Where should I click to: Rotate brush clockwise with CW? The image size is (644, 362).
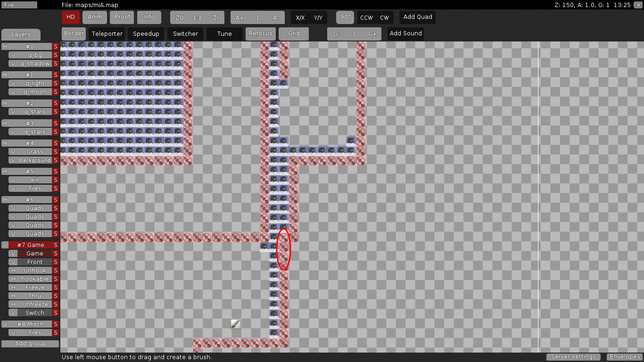click(x=385, y=18)
